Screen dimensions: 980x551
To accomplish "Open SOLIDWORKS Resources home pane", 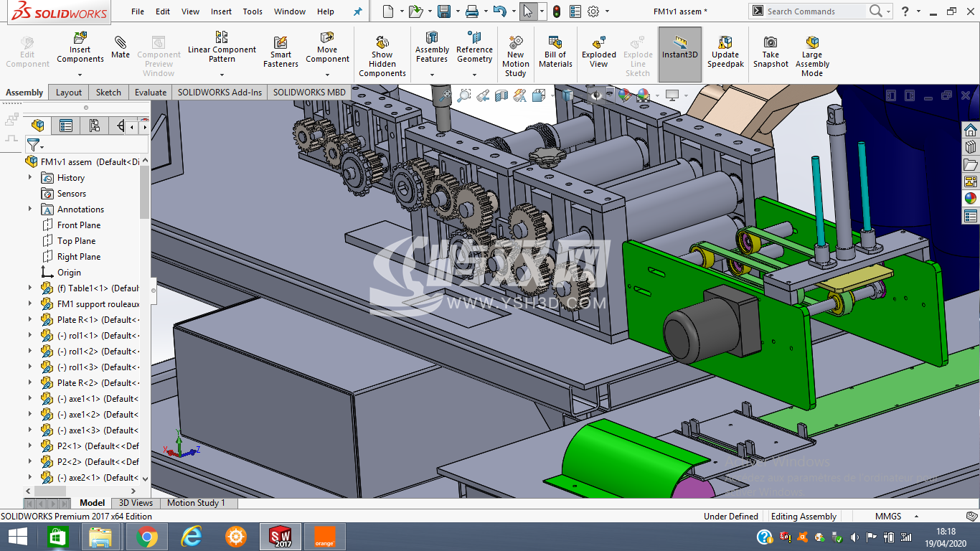I will 970,130.
